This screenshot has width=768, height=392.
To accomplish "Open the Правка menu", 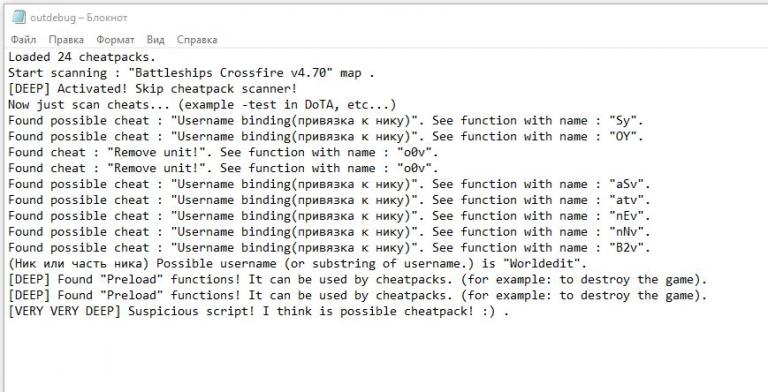I will (x=66, y=40).
